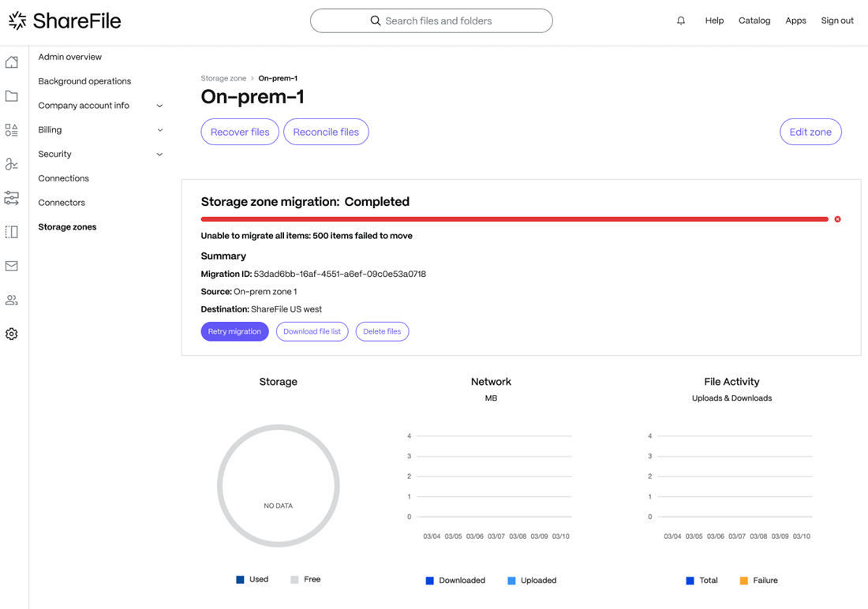Focus the Search files and folders field
Screen dimensions: 868x609
[x=431, y=21]
